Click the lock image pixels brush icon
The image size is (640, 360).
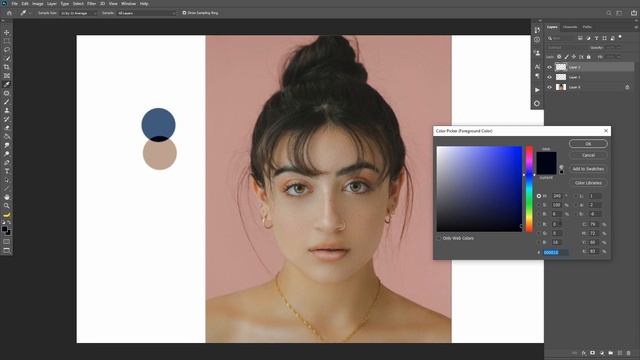[566, 57]
